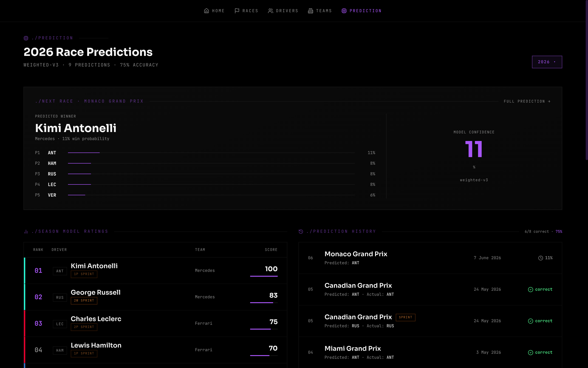Click the history clock icon beside Prediction History
This screenshot has height=368, width=588.
point(301,231)
